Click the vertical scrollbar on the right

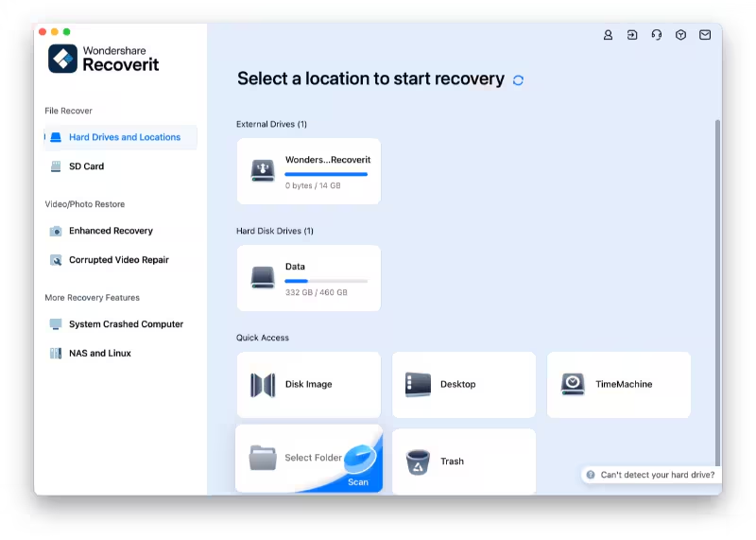pos(717,284)
